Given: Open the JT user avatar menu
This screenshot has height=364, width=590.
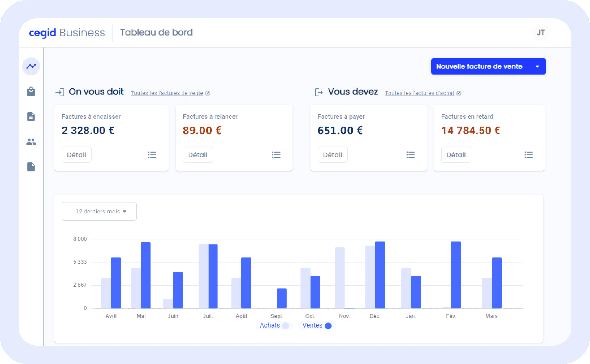Looking at the screenshot, I should [541, 33].
